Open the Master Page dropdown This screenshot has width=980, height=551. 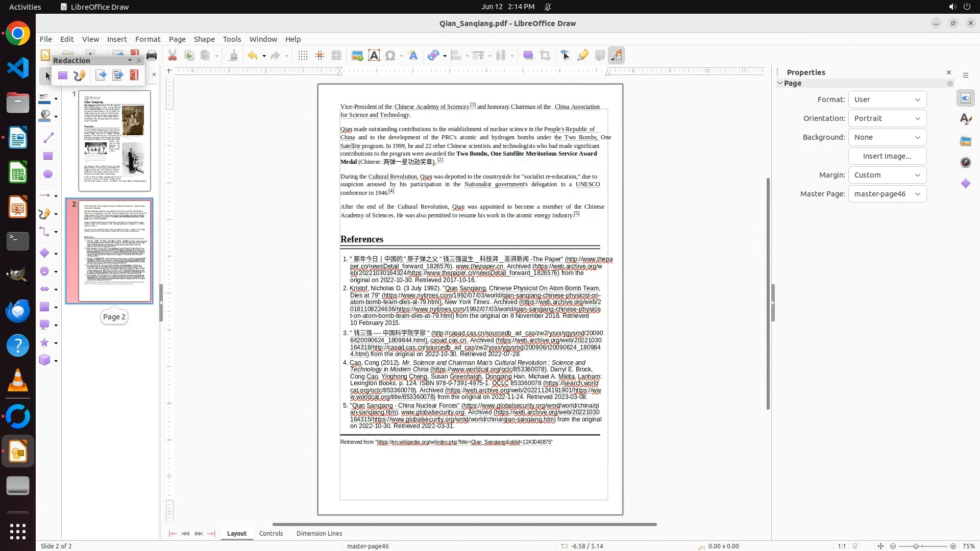click(x=887, y=194)
